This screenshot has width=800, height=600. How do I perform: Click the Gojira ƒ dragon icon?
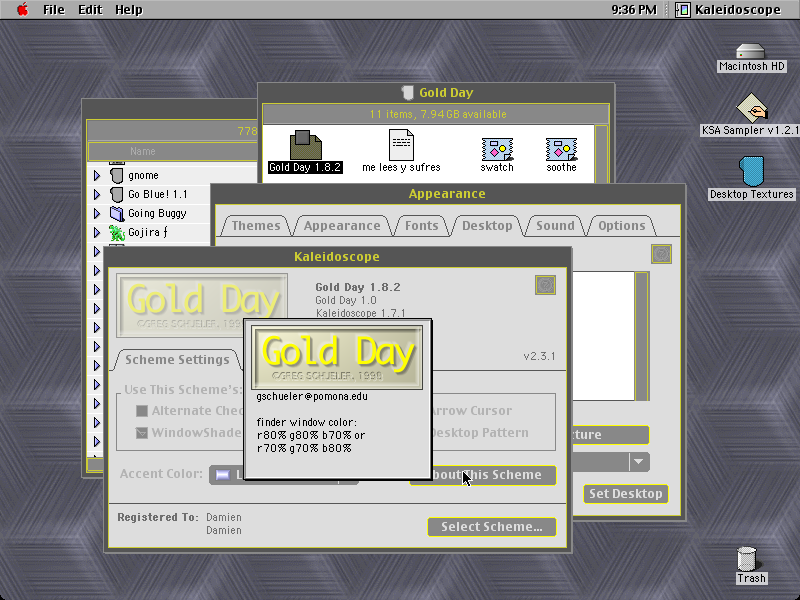(117, 233)
